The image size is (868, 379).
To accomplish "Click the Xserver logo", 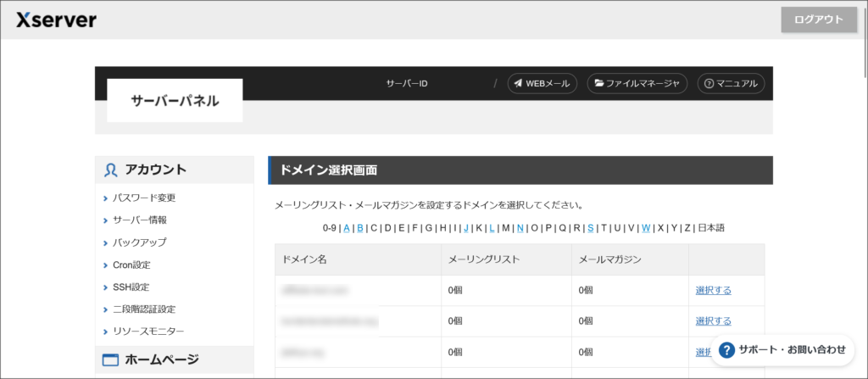I will (x=56, y=20).
